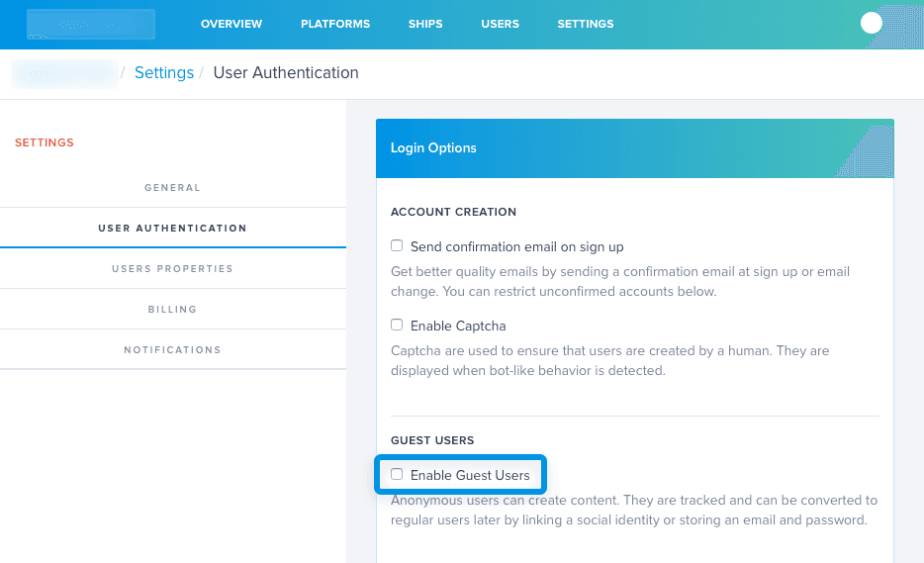Click User Authentication breadcrumb text
This screenshot has height=563, width=924.
(x=286, y=73)
